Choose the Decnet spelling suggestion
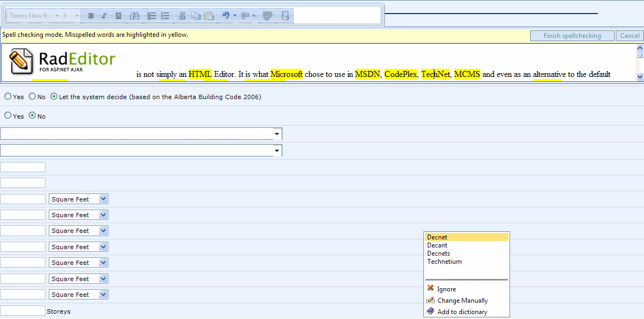Screen dimensions: 644x319 click(467, 237)
